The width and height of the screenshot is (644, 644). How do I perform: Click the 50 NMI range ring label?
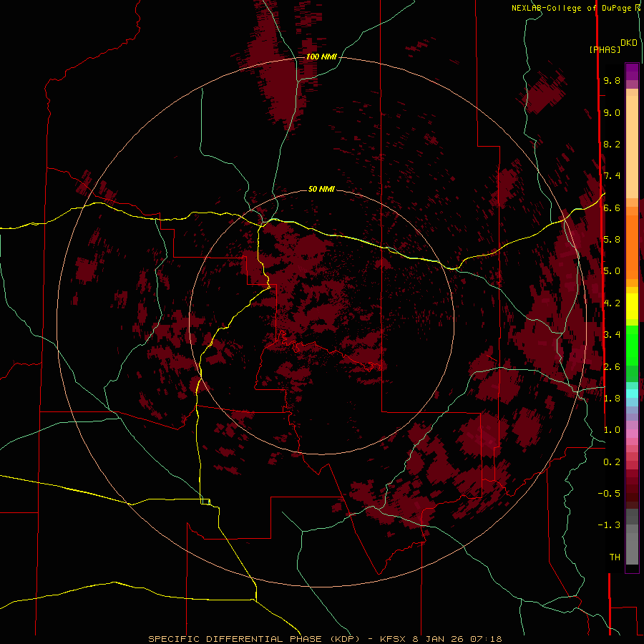[x=321, y=189]
